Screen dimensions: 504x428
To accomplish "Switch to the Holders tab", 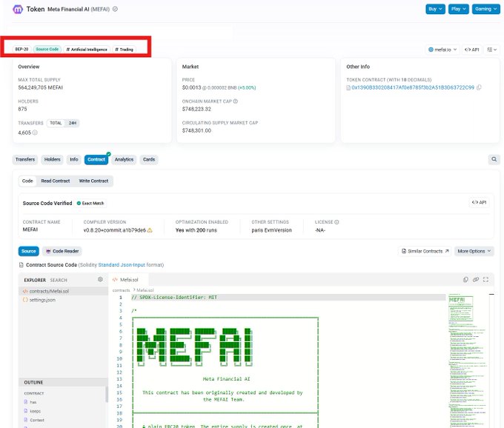I will click(53, 160).
